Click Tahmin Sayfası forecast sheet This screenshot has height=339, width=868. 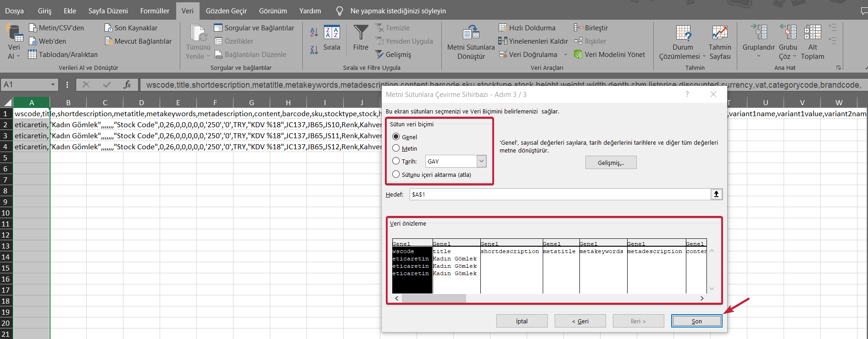click(720, 42)
